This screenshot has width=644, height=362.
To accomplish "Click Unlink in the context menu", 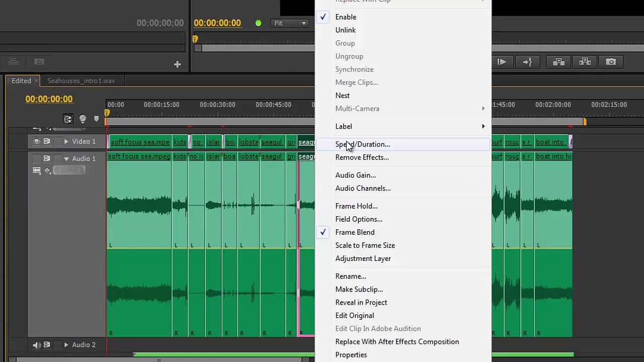I will point(403,30).
